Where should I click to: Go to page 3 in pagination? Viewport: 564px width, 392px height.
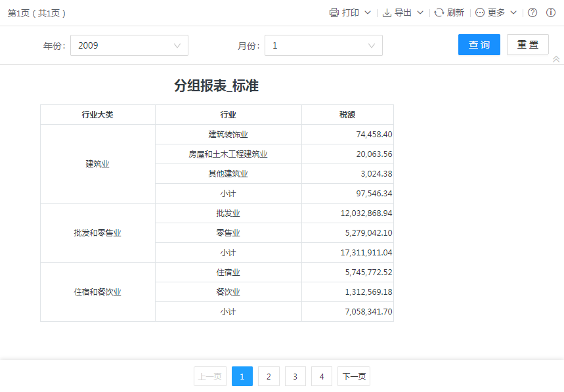click(295, 376)
